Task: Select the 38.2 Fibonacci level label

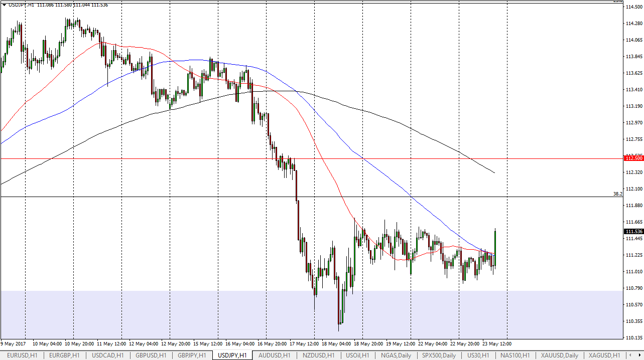Action: tap(618, 194)
